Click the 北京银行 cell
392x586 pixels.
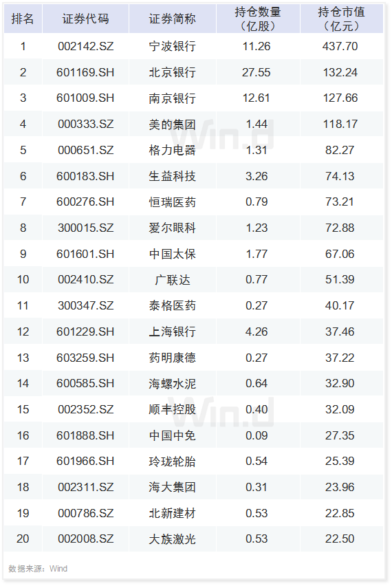172,72
